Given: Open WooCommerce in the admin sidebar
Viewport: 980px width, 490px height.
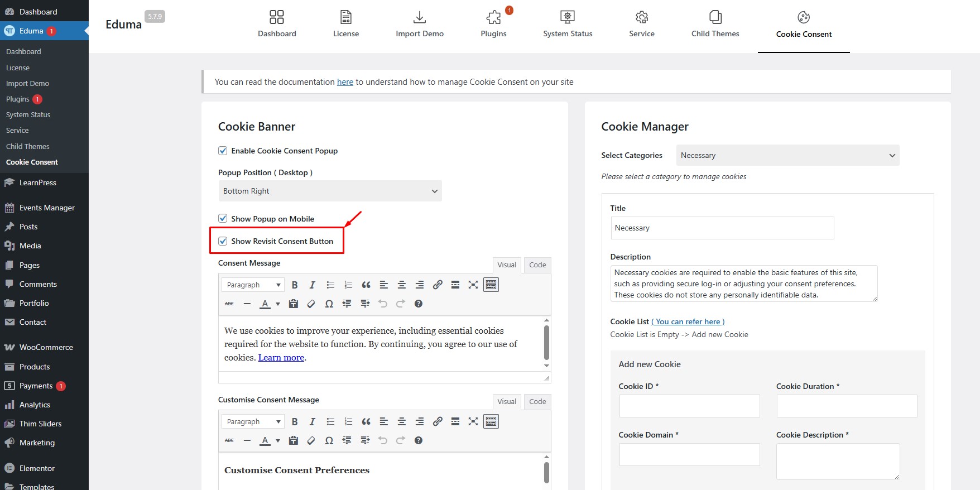Looking at the screenshot, I should pos(46,347).
